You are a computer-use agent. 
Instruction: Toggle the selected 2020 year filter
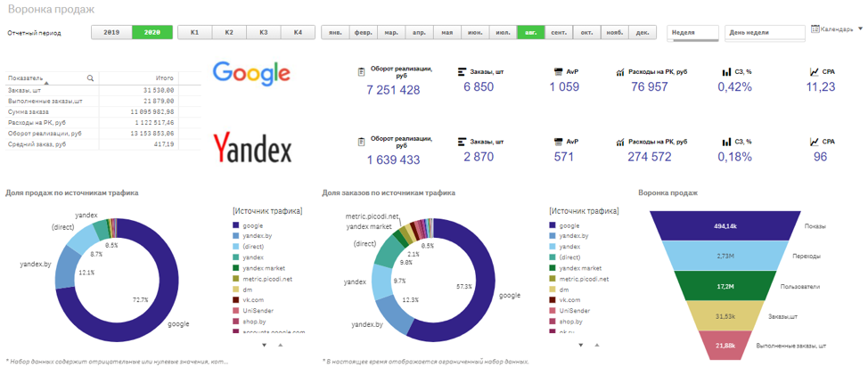pos(152,32)
